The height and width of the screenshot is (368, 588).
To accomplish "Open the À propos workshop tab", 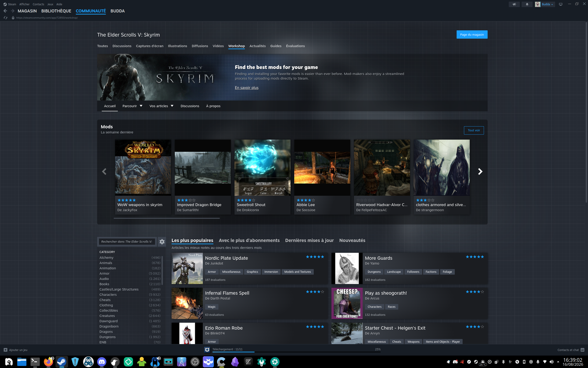I will tap(213, 106).
